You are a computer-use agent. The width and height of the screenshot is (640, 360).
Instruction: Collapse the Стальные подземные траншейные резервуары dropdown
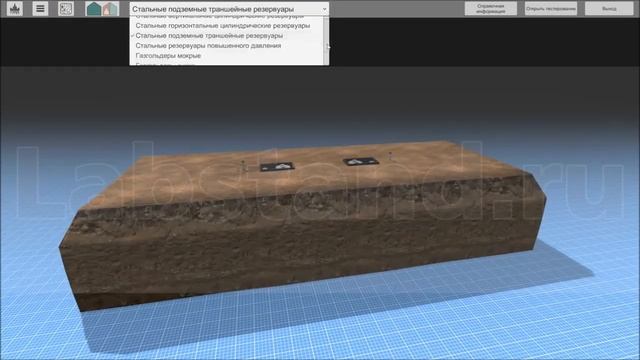(x=229, y=9)
